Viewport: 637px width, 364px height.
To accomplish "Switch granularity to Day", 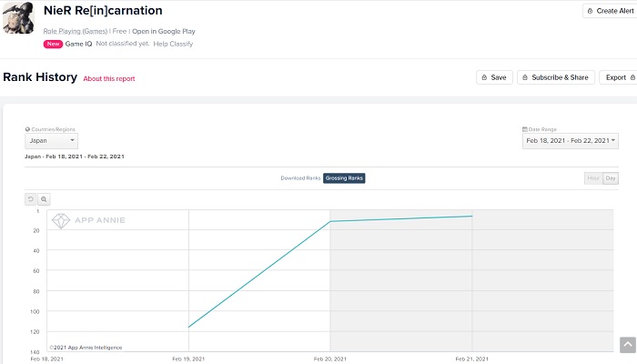I will 611,178.
